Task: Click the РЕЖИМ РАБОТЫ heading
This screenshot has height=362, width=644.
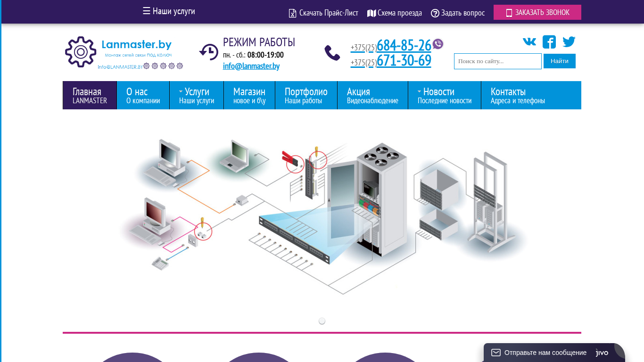Action: (x=259, y=42)
